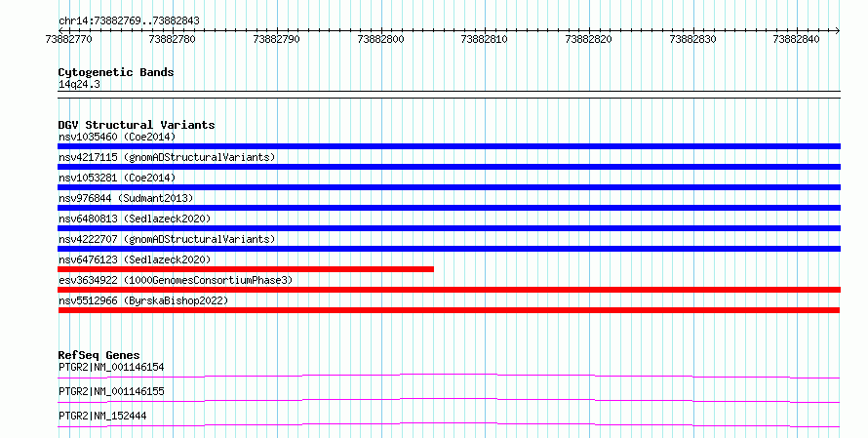This screenshot has height=438, width=868.
Task: Open variant nsv5512966 (ByrskaBishop2022) label
Action: pos(143,300)
